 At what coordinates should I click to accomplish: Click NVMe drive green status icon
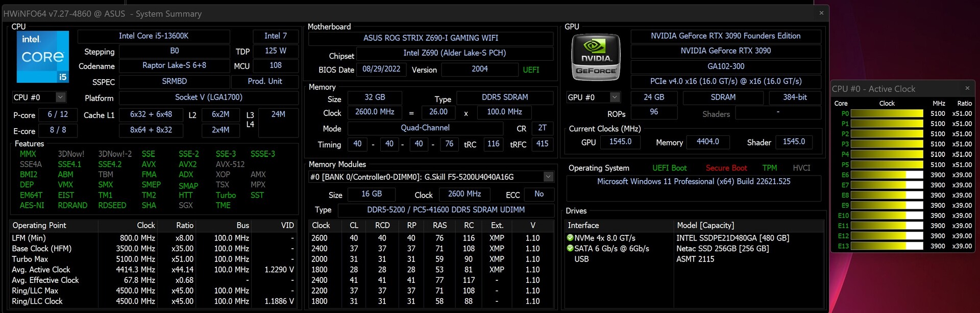point(570,238)
